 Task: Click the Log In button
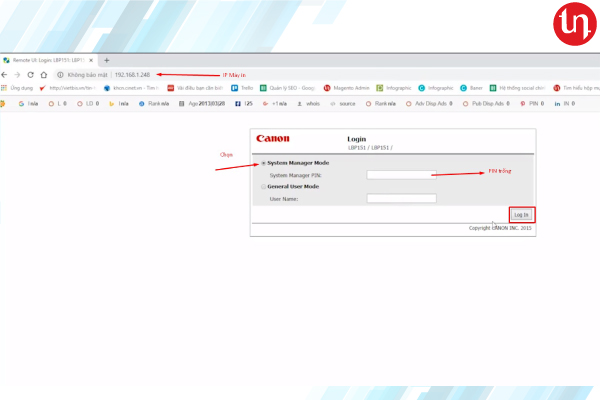pyautogui.click(x=521, y=215)
